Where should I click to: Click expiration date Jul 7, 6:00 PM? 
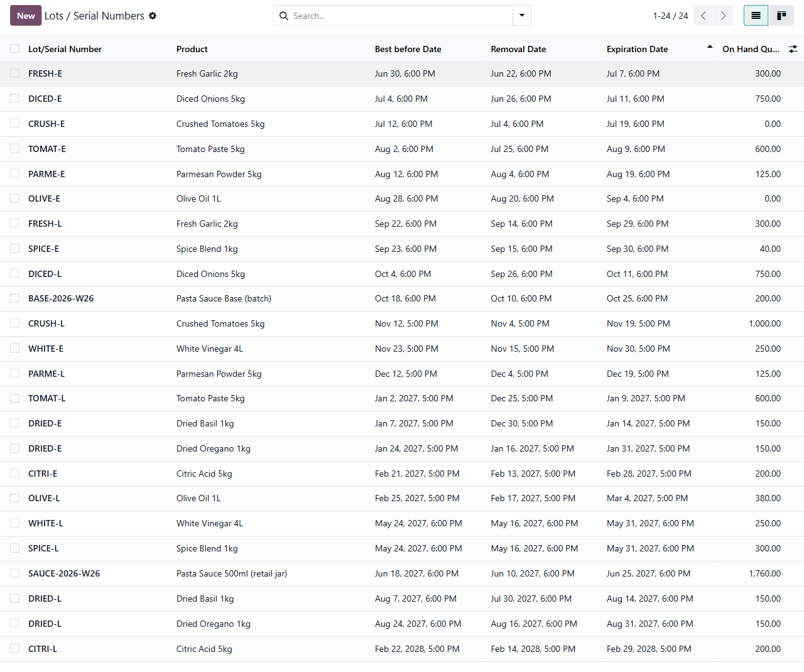[x=633, y=73]
